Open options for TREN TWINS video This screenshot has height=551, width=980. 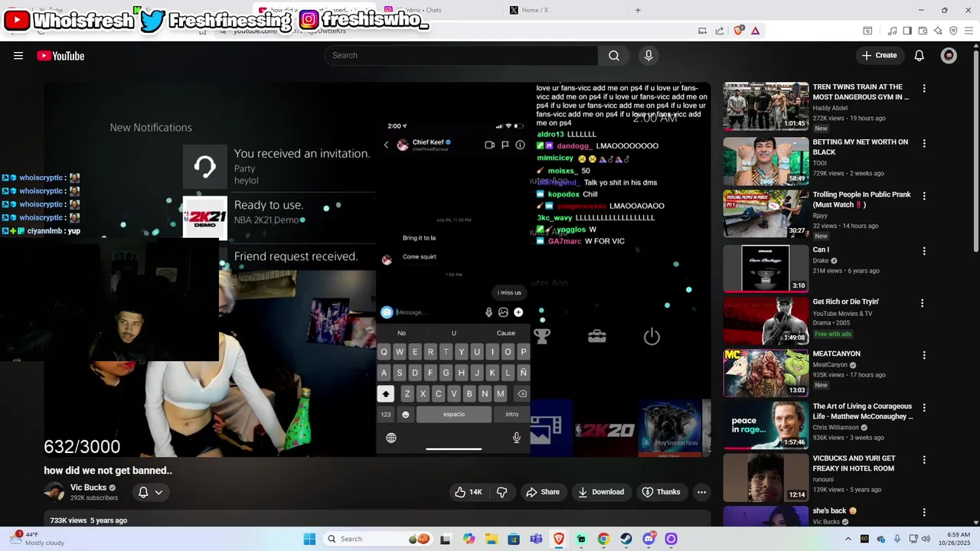pos(924,88)
